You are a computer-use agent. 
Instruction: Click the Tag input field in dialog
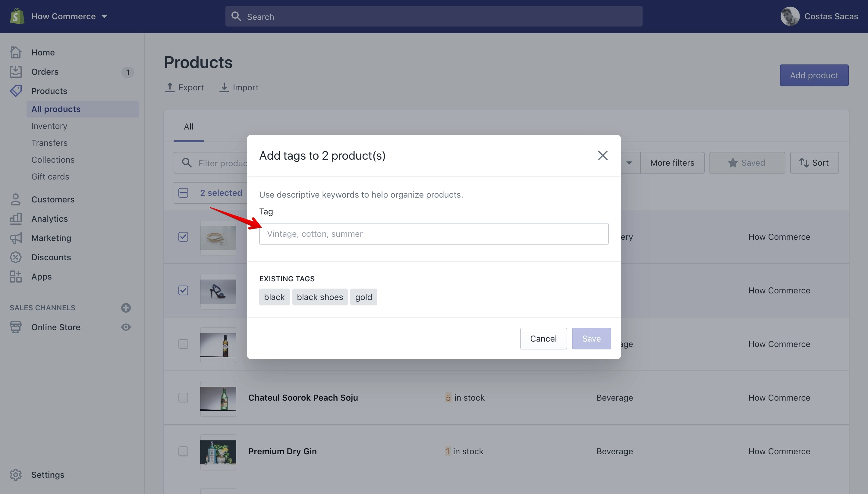coord(433,234)
